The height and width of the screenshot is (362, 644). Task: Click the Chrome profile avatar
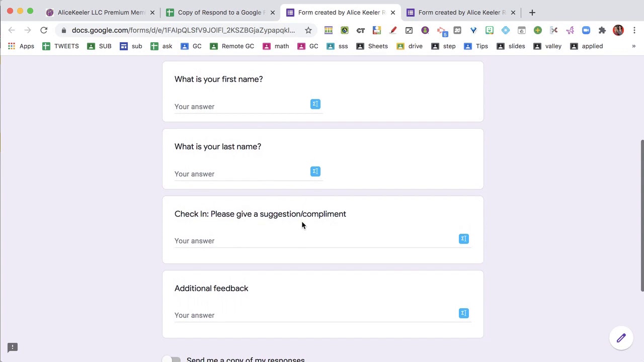618,30
